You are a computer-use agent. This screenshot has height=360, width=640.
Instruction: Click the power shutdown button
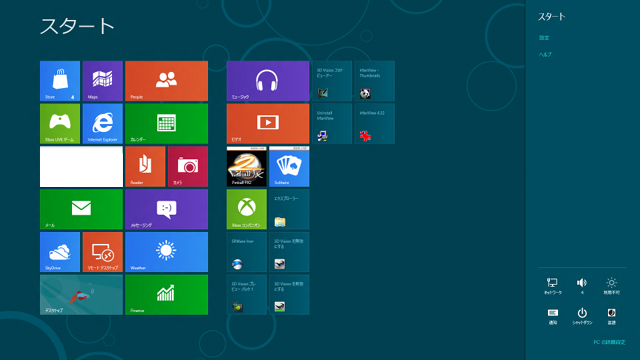(582, 316)
